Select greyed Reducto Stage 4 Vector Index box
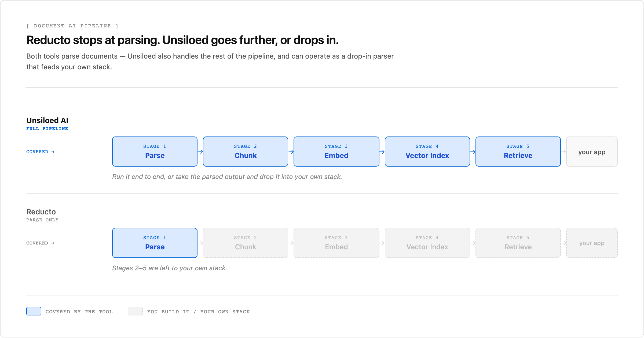This screenshot has height=338, width=644. [x=427, y=243]
